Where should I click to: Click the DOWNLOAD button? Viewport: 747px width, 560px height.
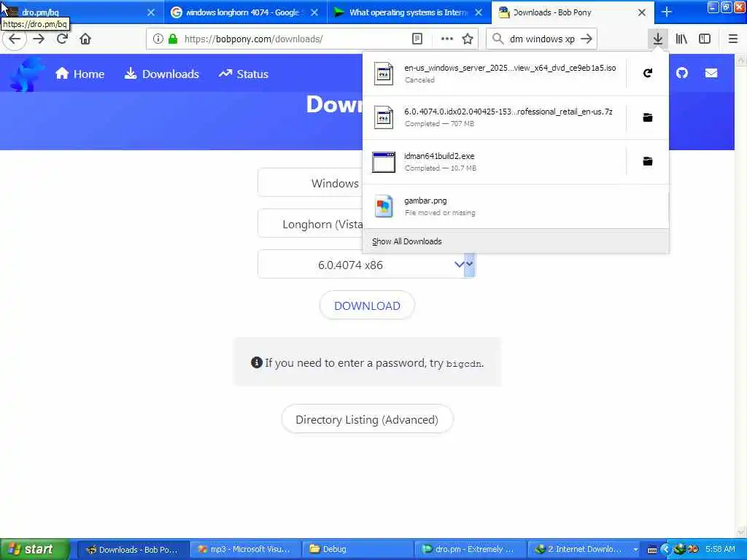[x=367, y=306]
